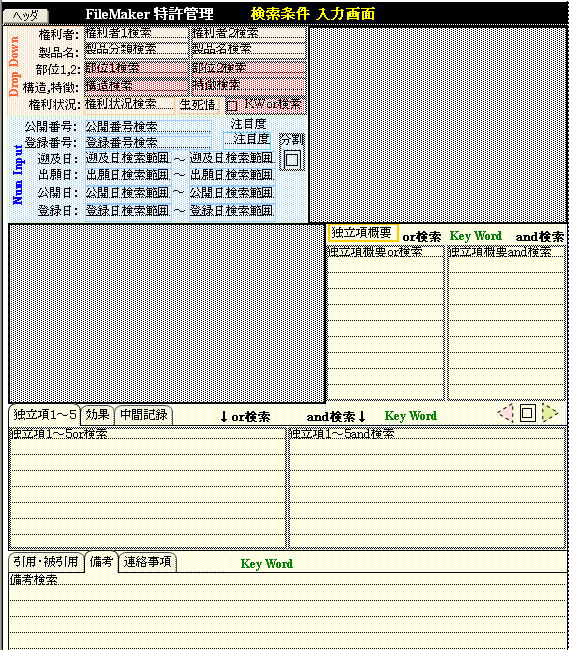Click the pink left arrow icon
This screenshot has height=650, width=570.
pos(505,413)
